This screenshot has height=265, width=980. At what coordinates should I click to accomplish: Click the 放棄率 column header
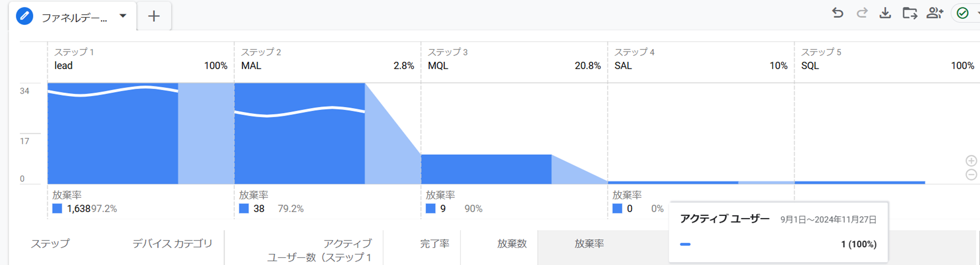[x=589, y=243]
